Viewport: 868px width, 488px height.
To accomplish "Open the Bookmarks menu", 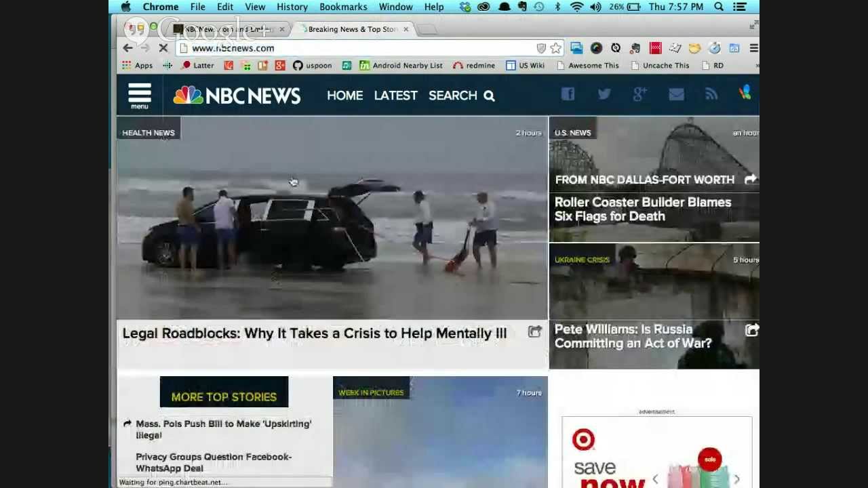I will point(343,7).
